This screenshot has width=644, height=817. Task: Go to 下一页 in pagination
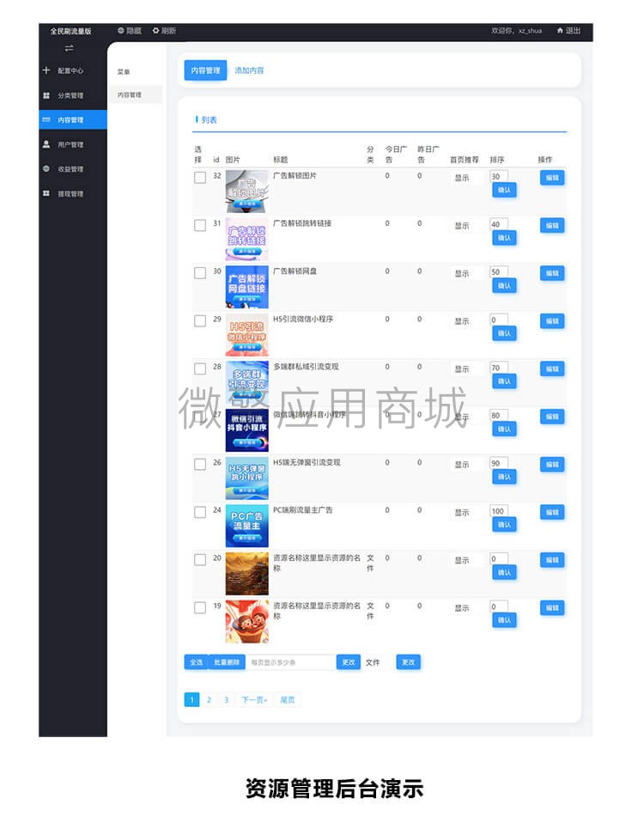(254, 700)
